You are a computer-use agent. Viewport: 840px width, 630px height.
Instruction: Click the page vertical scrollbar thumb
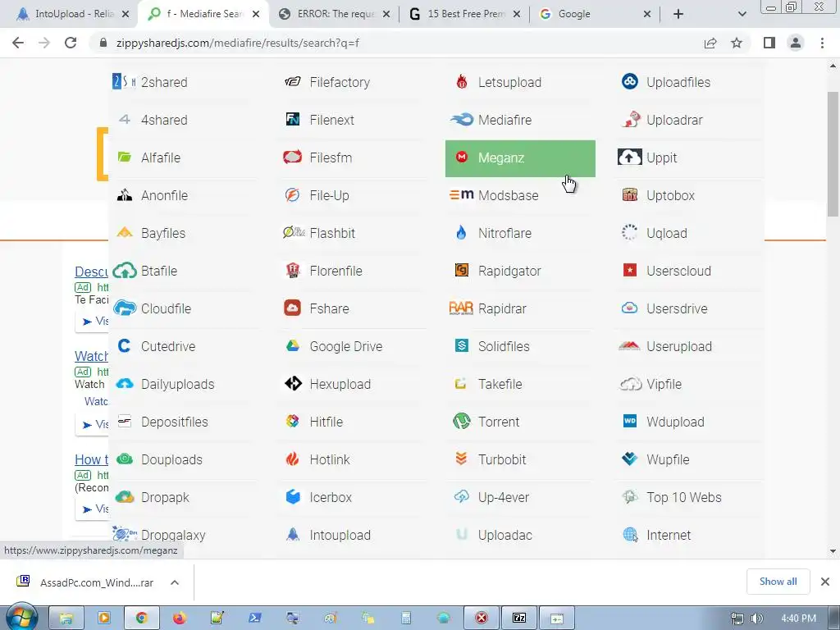(833, 153)
